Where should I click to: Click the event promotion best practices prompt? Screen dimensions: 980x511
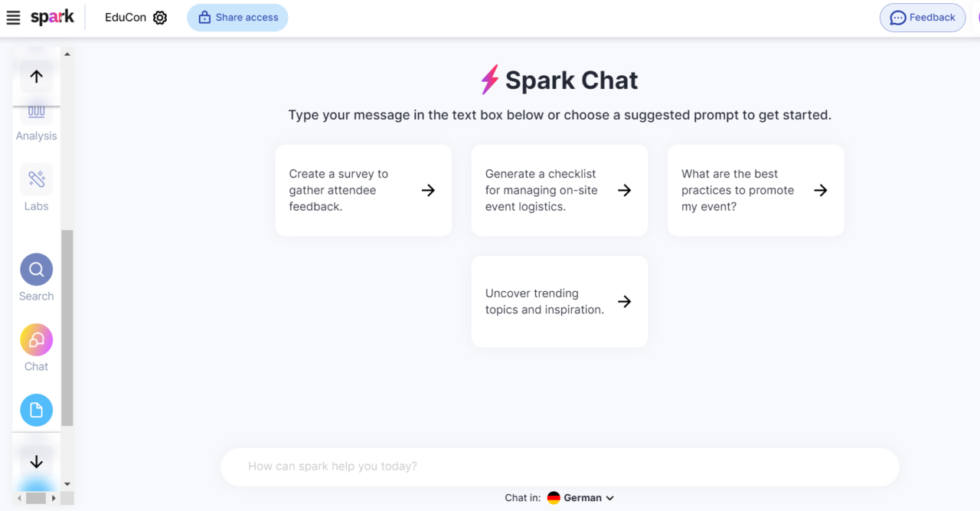click(x=755, y=190)
